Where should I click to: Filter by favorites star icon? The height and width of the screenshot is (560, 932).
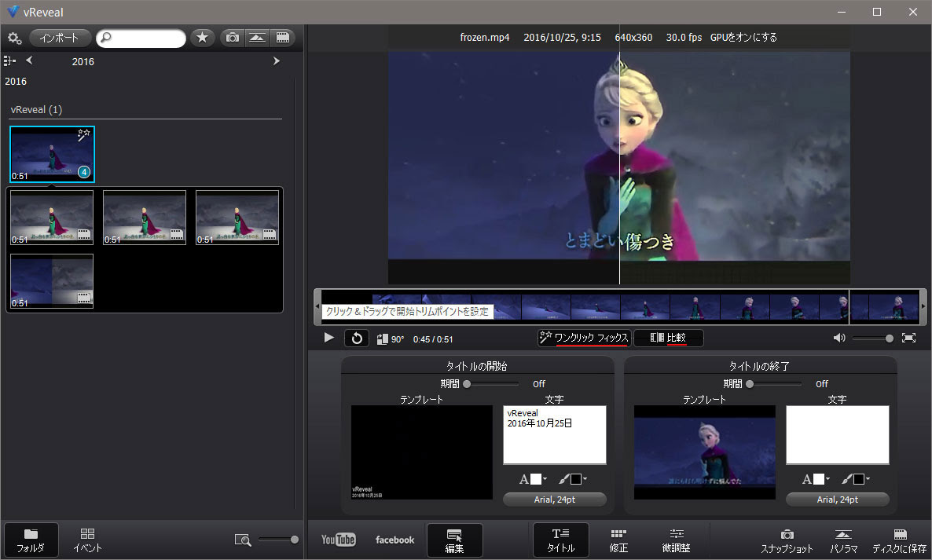click(x=203, y=38)
